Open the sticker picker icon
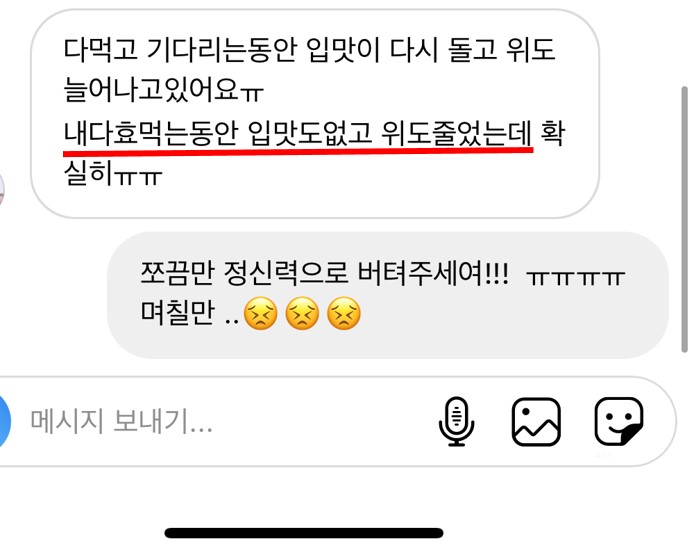This screenshot has height=555, width=694. 618,421
